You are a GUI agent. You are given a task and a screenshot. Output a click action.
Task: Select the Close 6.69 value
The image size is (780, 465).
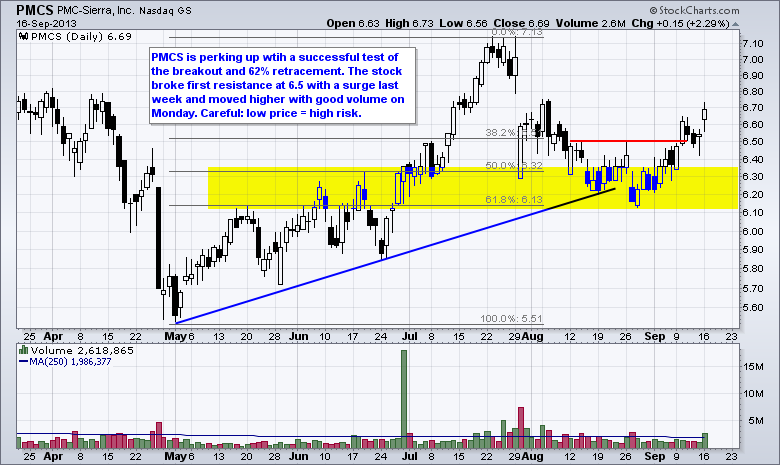tap(521, 23)
